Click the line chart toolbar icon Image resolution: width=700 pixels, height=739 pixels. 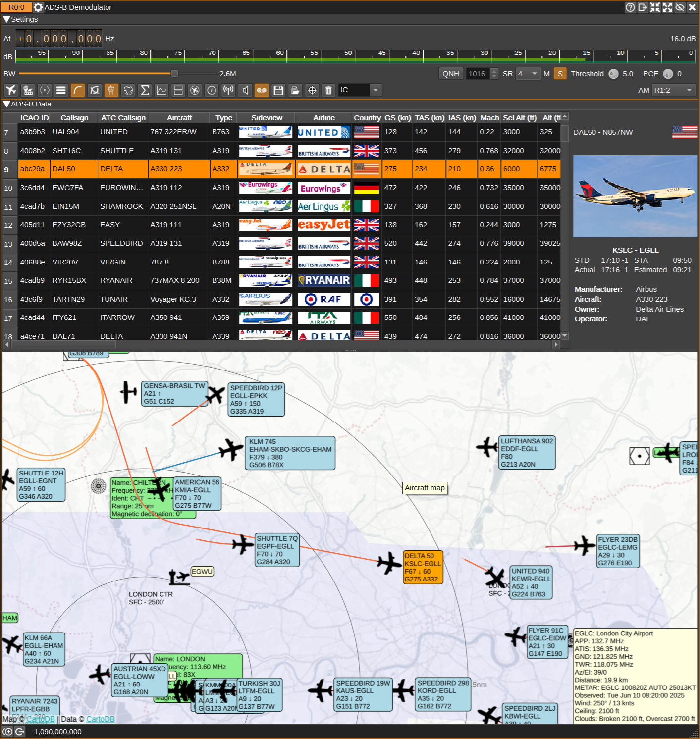(162, 90)
